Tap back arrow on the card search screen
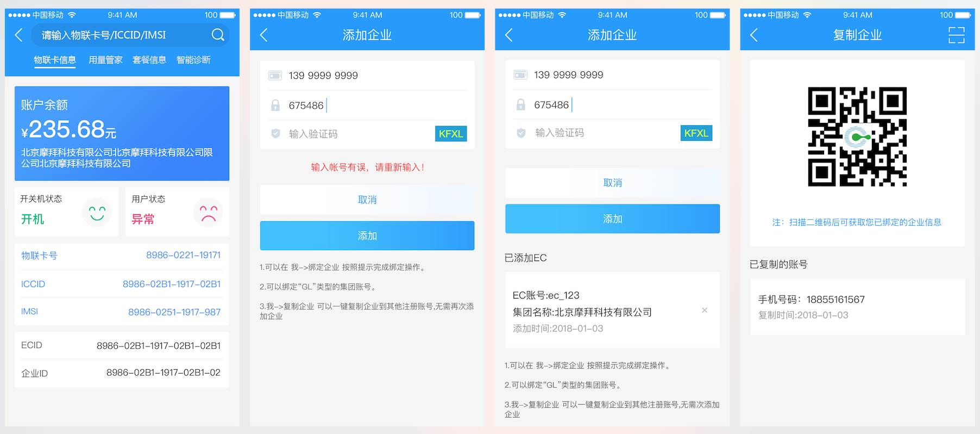Screen dimensions: 980x434 [18, 35]
